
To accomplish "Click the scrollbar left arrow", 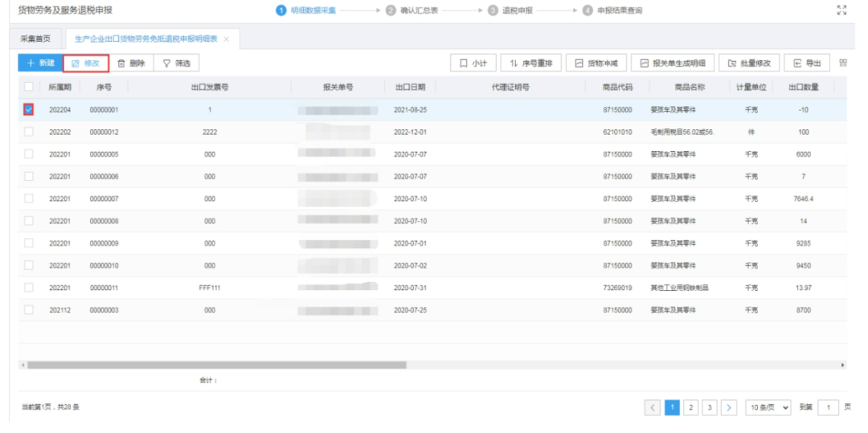I will pyautogui.click(x=23, y=365).
